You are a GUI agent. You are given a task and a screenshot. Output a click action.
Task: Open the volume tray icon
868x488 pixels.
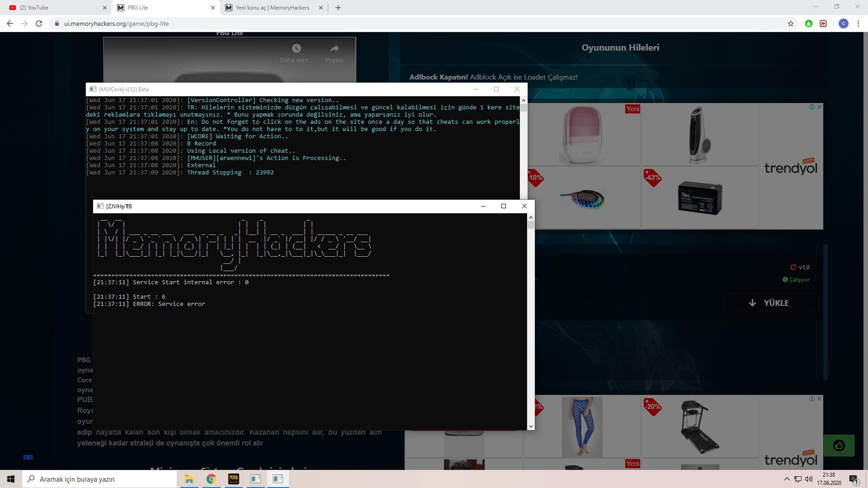pos(809,479)
